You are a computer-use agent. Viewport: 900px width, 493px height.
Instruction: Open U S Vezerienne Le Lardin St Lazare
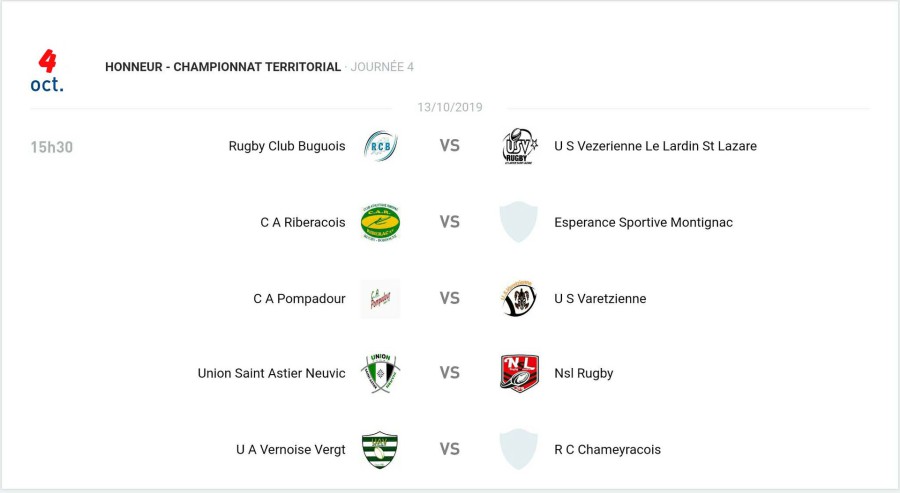[x=655, y=146]
